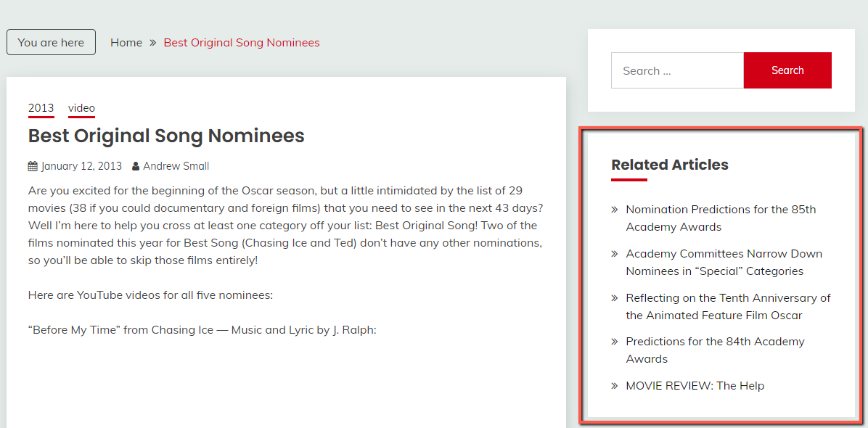Open the Home breadcrumb link

click(126, 43)
